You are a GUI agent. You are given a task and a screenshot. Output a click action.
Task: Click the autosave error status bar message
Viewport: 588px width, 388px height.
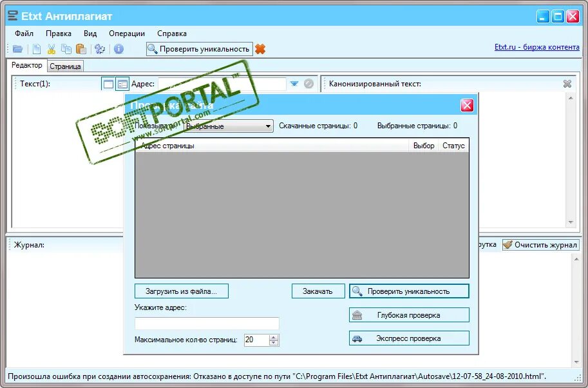277,376
